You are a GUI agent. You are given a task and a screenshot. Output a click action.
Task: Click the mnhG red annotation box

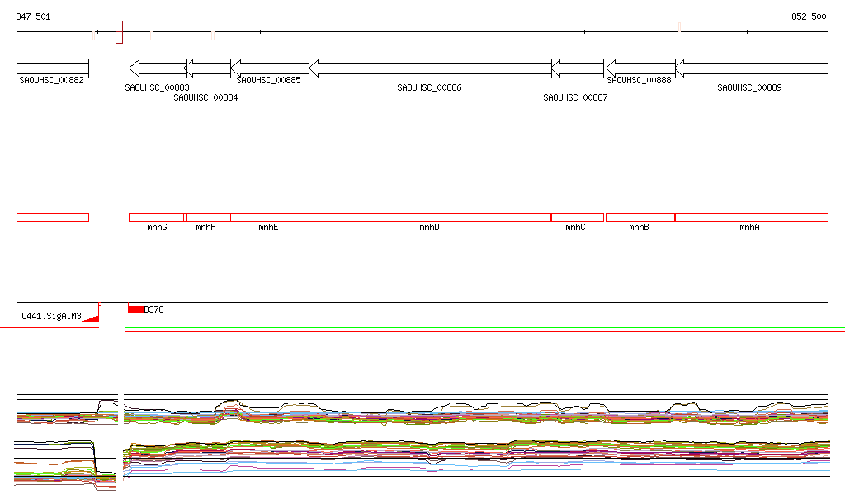tap(156, 217)
